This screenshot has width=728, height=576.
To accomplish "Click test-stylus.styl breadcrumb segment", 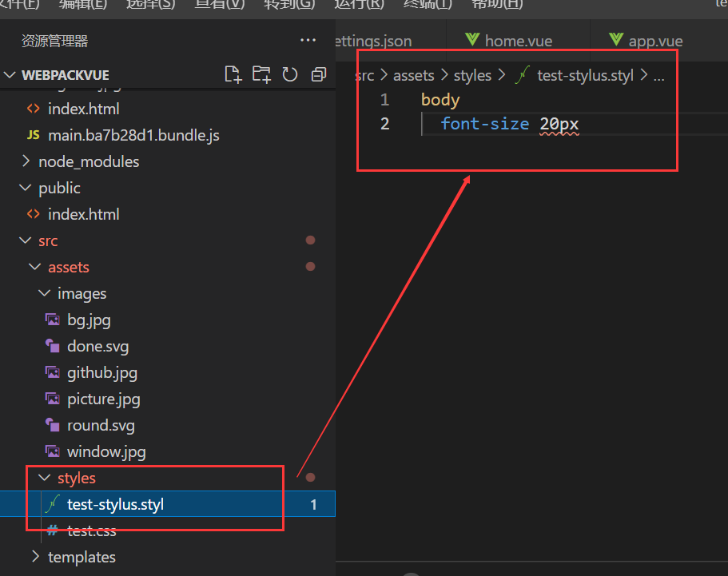I will tap(585, 75).
